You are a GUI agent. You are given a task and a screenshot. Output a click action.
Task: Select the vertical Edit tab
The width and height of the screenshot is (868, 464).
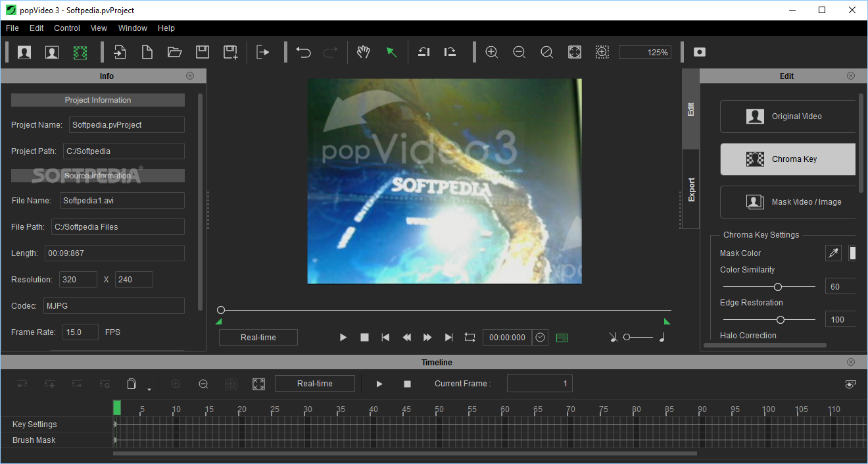click(x=691, y=109)
